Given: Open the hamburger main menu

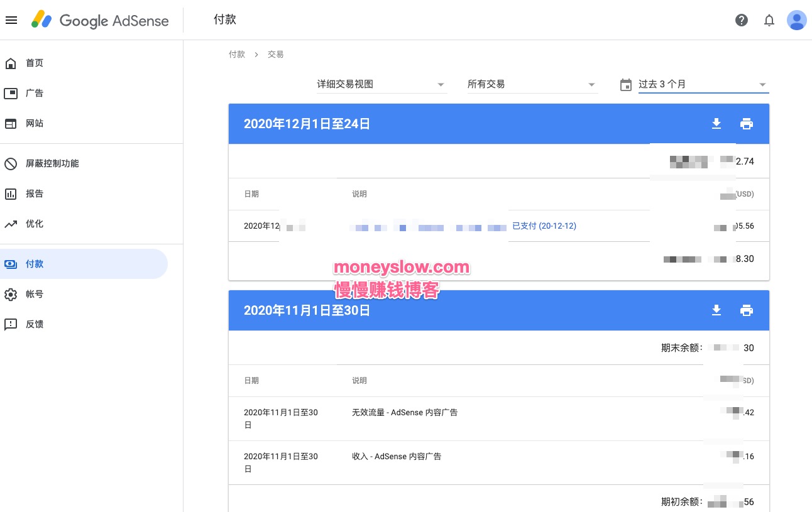Looking at the screenshot, I should (x=11, y=20).
